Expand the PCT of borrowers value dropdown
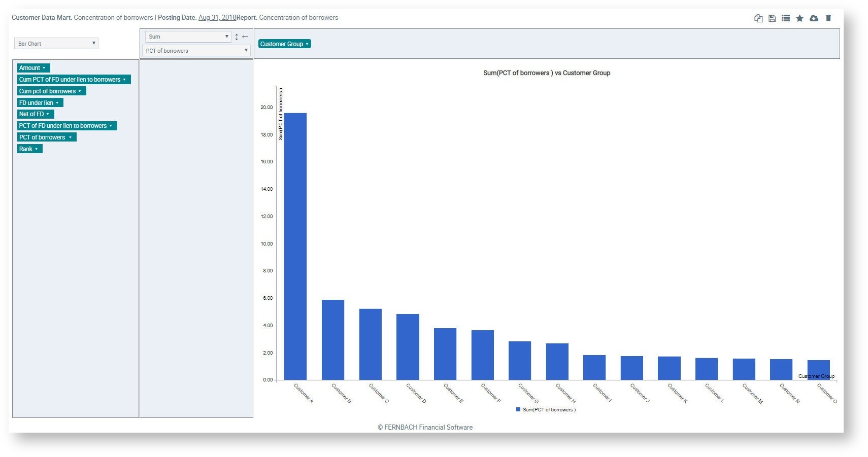Image resolution: width=868 pixels, height=457 pixels. (196, 51)
